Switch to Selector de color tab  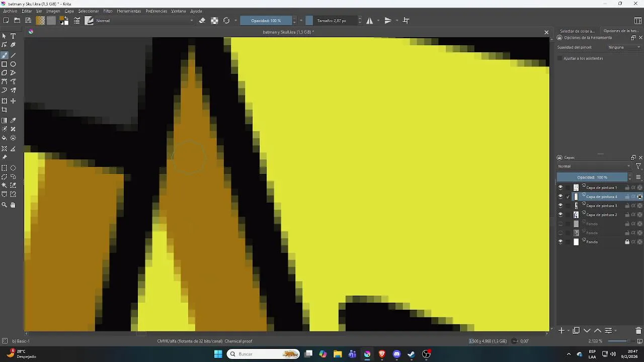click(577, 31)
